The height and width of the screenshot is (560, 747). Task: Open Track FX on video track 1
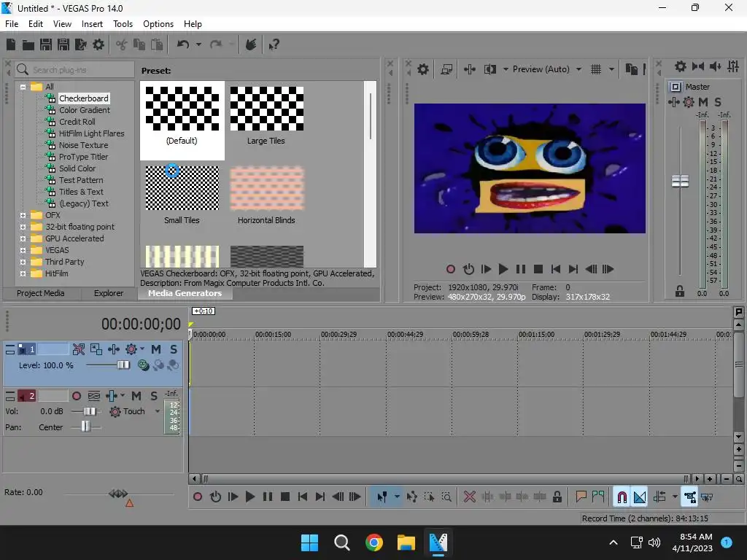pyautogui.click(x=131, y=349)
